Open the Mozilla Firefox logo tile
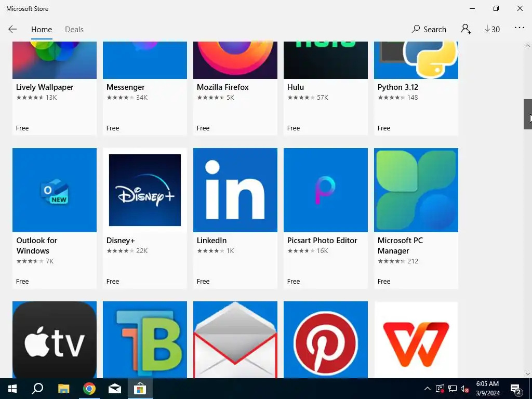532x399 pixels. 235,60
